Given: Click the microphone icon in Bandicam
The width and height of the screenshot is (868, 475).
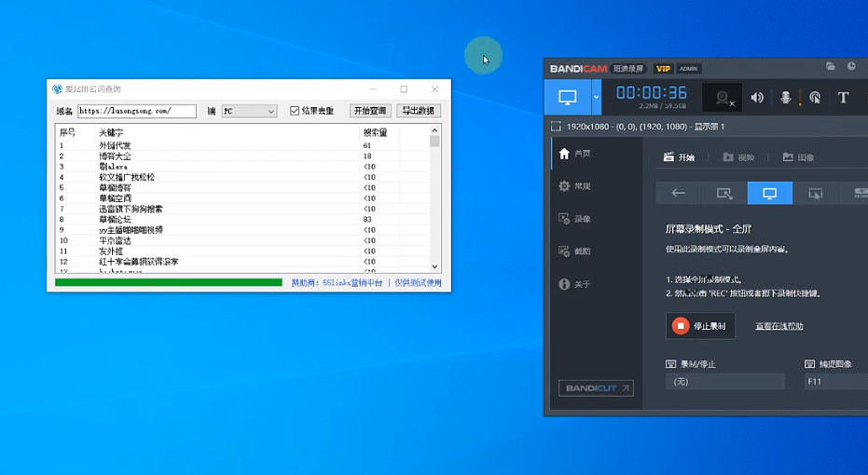Looking at the screenshot, I should pyautogui.click(x=786, y=98).
